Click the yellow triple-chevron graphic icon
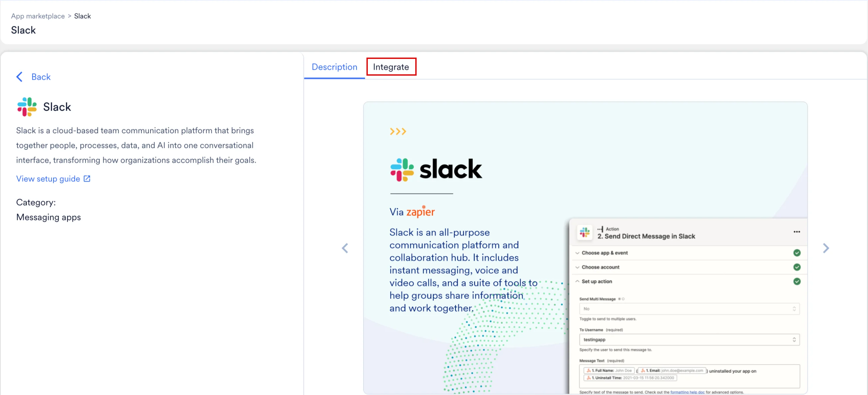 398,131
